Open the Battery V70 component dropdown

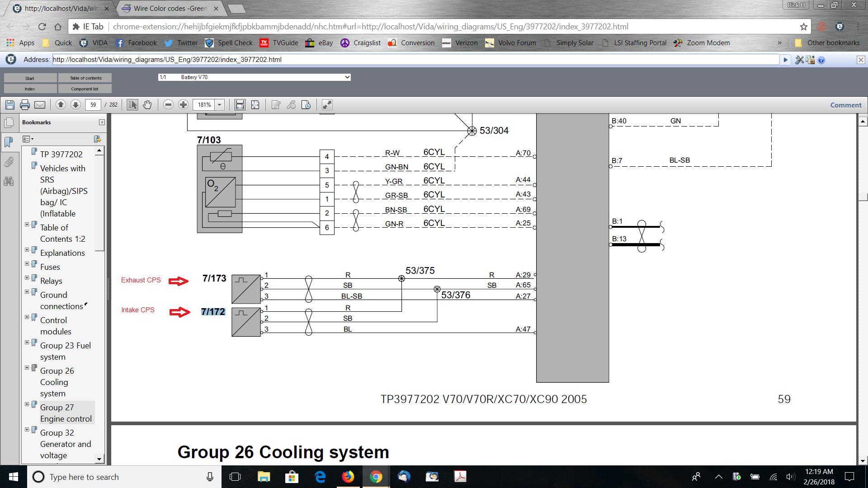[254, 77]
